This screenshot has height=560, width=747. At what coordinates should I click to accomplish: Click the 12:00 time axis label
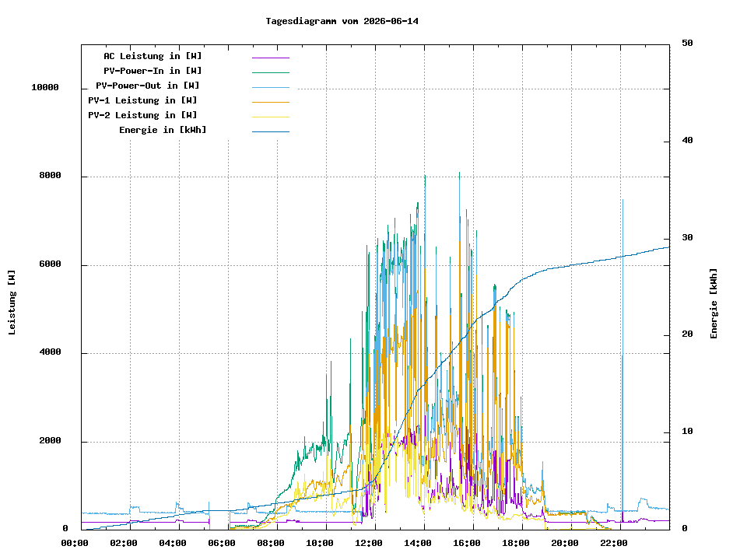[369, 544]
